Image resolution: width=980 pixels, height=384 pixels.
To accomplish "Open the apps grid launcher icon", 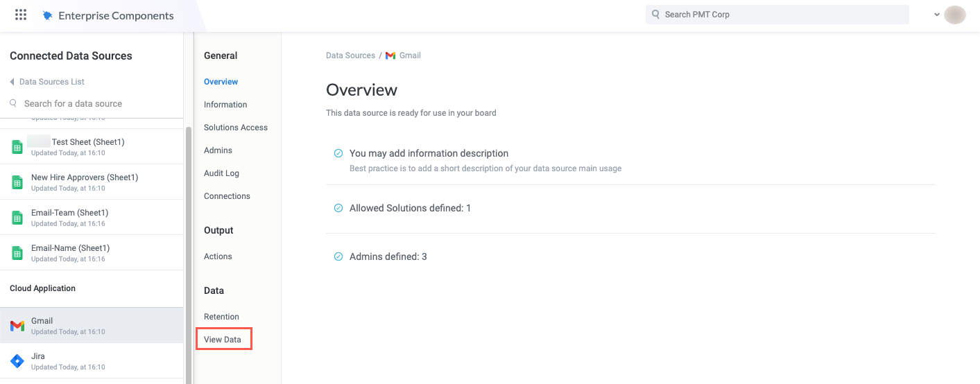I will click(21, 15).
